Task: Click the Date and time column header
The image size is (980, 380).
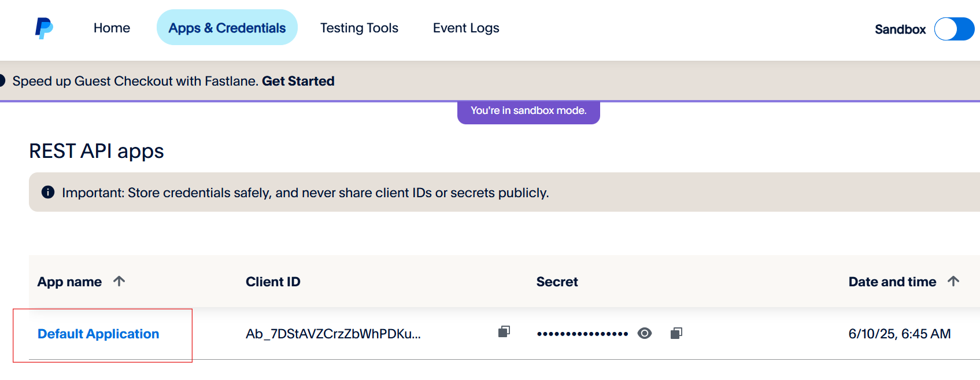Action: 892,282
